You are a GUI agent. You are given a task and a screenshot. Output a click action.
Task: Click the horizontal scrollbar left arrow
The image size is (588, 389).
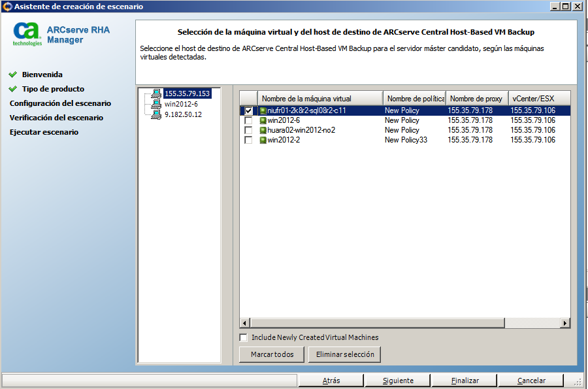[245, 323]
